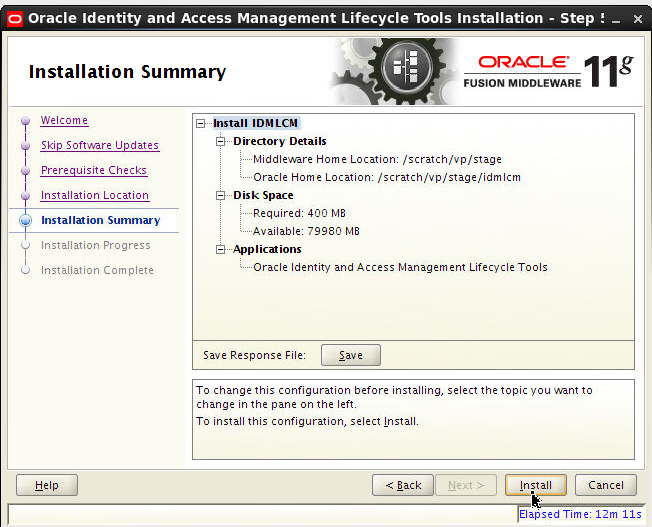Close the installer window
652x527 pixels.
637,19
